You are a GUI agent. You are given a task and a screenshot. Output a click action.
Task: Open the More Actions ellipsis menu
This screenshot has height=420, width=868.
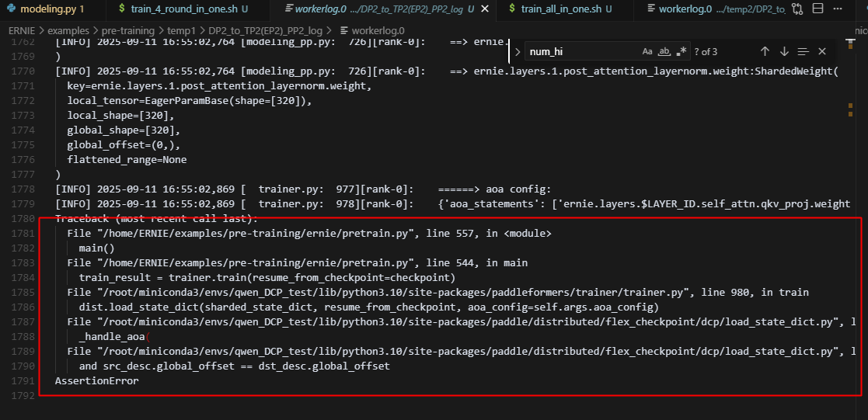coord(838,9)
